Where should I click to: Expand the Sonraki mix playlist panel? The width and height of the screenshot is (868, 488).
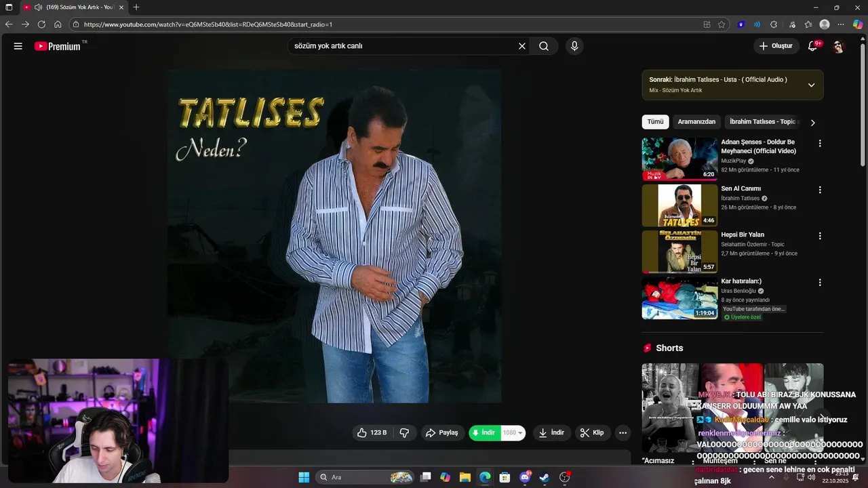(x=811, y=85)
